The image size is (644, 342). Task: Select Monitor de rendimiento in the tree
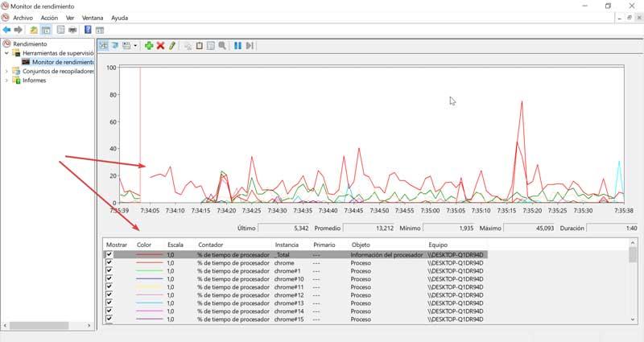63,62
